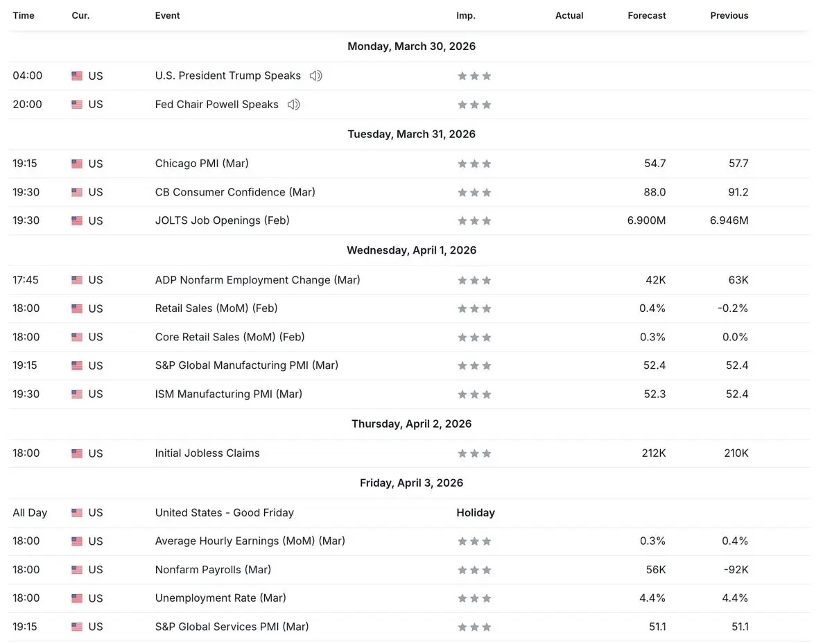
Task: Click the Event column header
Action: click(167, 15)
